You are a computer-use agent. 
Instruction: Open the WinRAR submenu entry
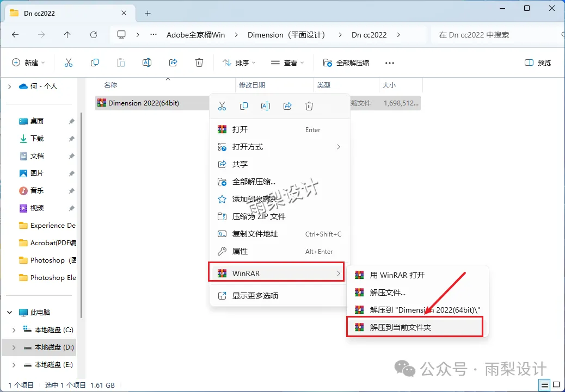pyautogui.click(x=277, y=273)
